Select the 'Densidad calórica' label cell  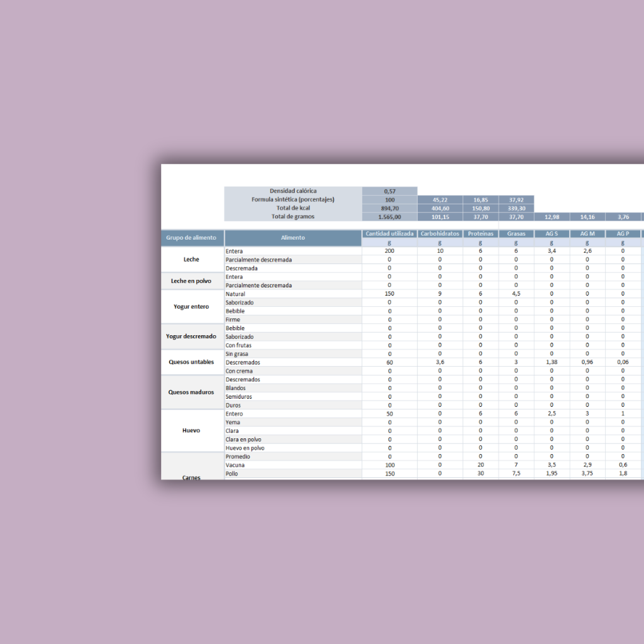293,191
